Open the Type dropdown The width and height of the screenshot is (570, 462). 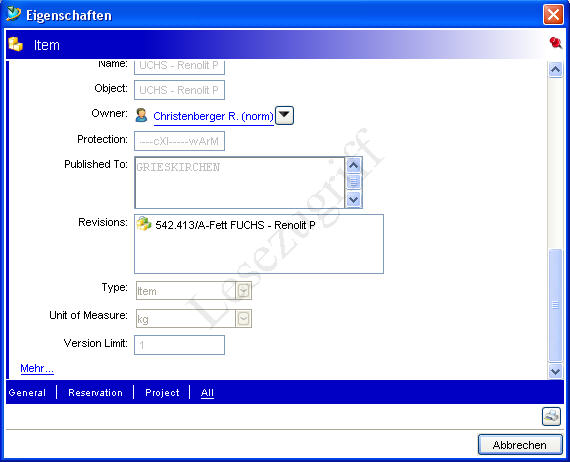pos(243,290)
